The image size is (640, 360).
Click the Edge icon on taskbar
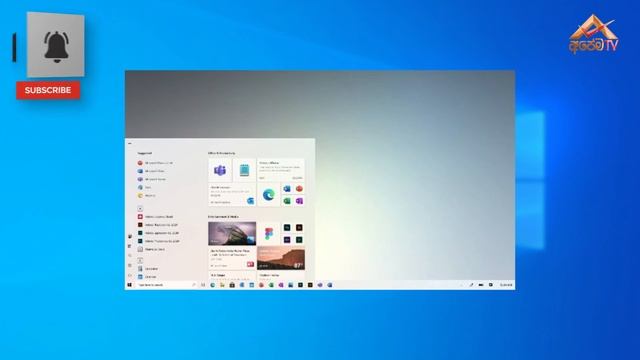(x=212, y=285)
